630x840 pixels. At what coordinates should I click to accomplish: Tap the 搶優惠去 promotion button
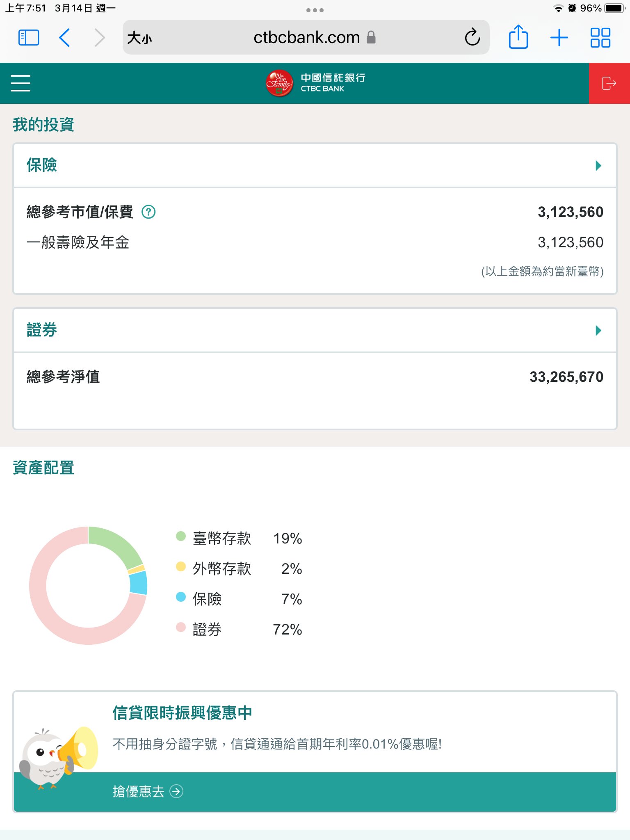point(148,791)
